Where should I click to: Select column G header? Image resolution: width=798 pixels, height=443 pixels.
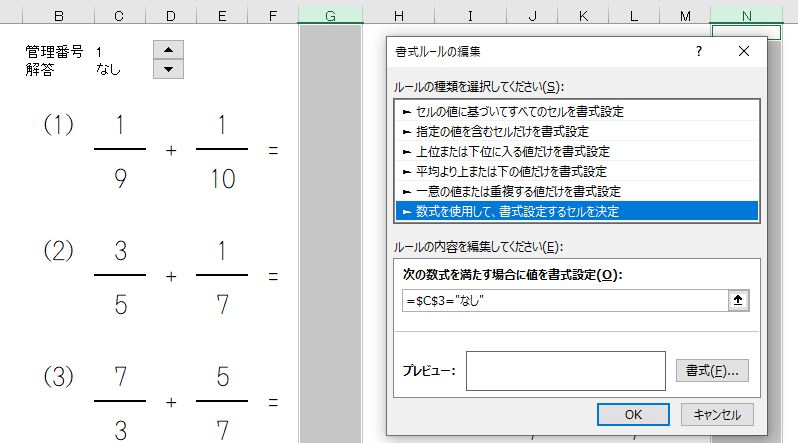(330, 16)
